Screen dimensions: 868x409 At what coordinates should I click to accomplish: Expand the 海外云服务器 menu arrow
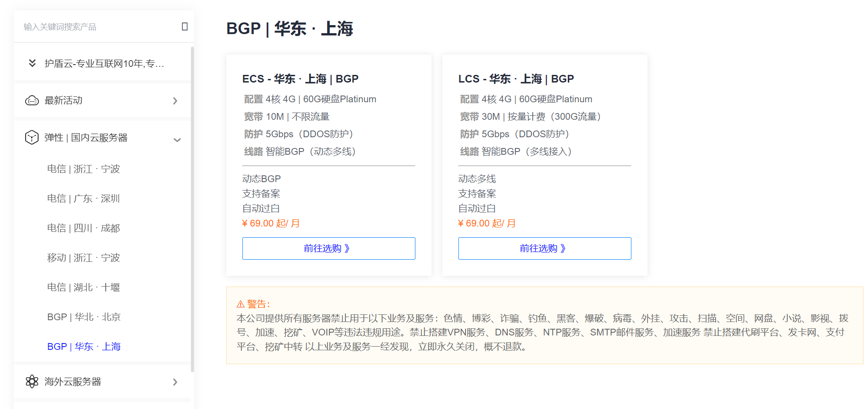point(175,382)
